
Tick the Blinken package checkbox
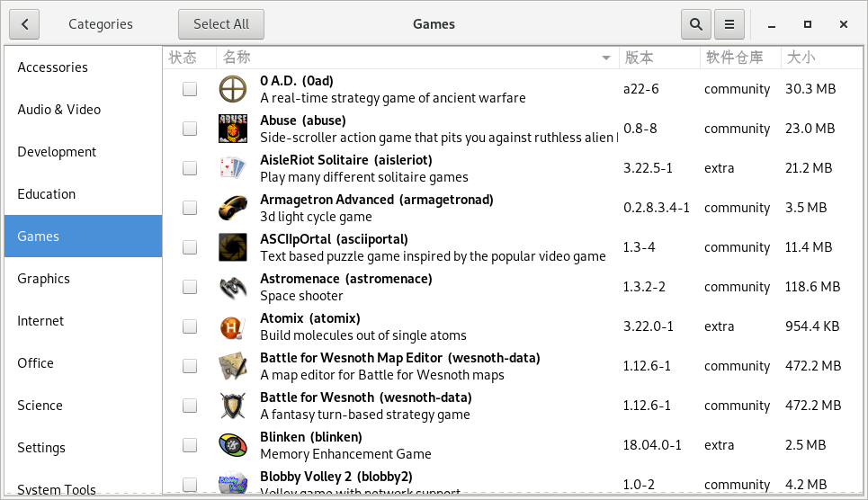[x=190, y=445]
